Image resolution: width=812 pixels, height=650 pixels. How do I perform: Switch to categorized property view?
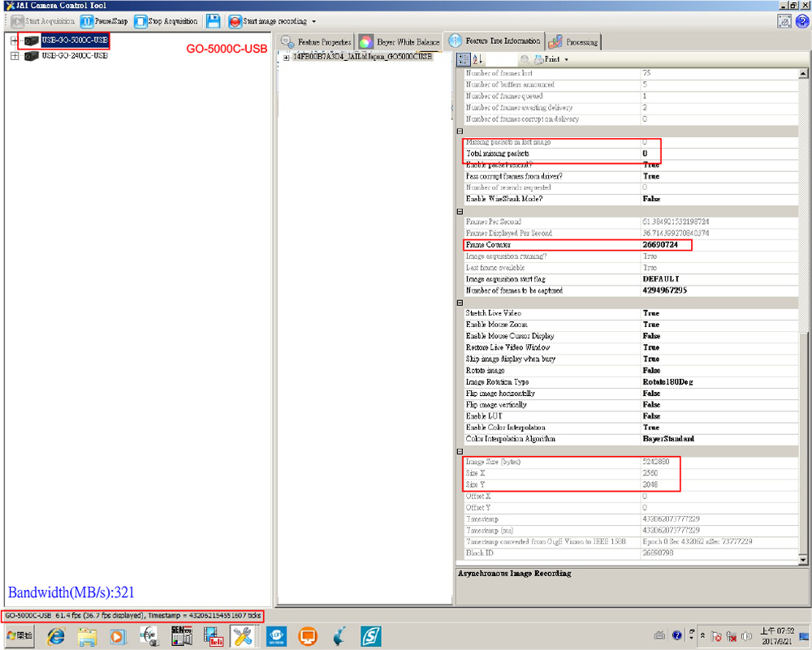point(464,59)
